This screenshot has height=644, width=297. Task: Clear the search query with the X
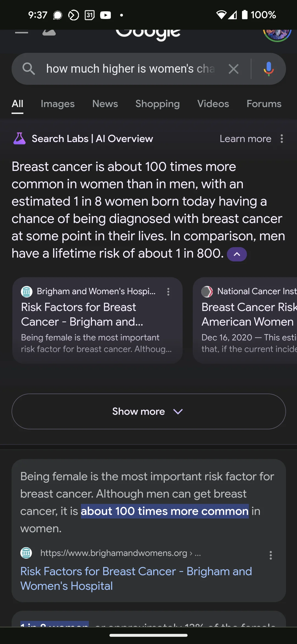[233, 69]
